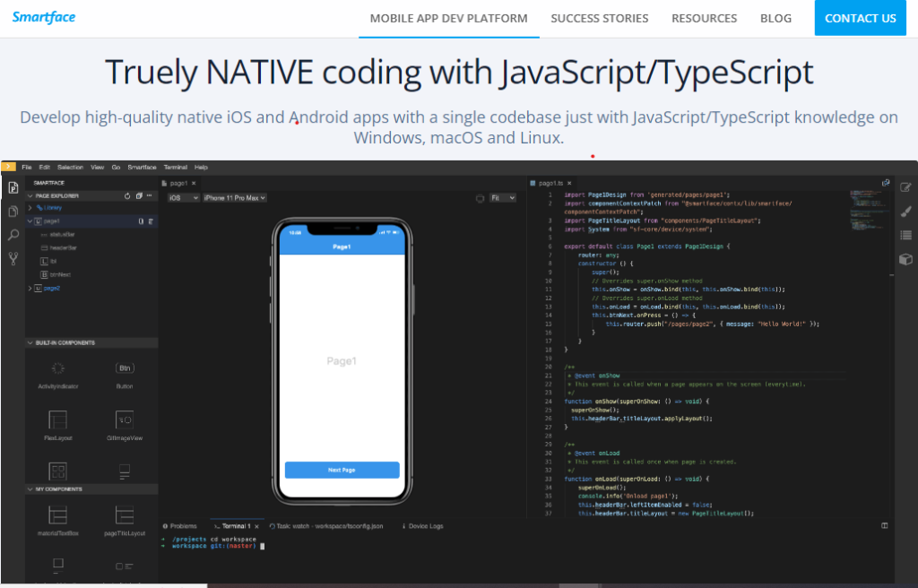Click the terminal prompt after git:(master)
The image size is (918, 588).
click(263, 546)
